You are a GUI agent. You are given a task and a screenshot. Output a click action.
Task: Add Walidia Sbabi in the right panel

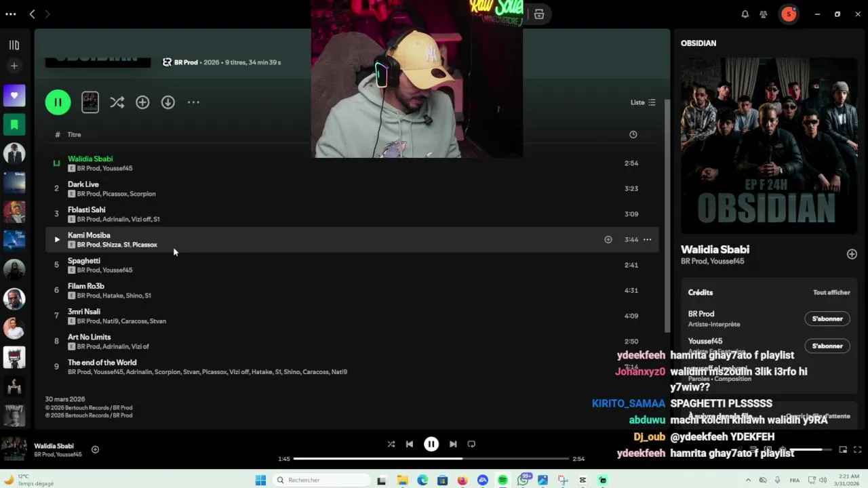[x=852, y=254]
